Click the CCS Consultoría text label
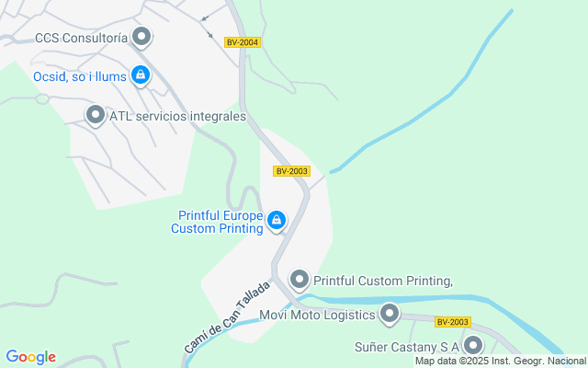 tap(82, 38)
